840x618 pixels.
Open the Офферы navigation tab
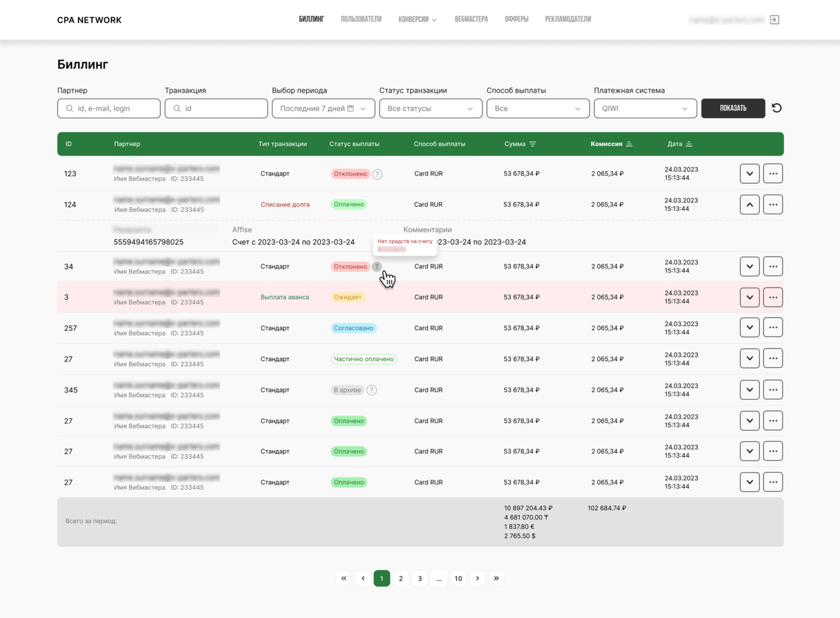(x=517, y=19)
